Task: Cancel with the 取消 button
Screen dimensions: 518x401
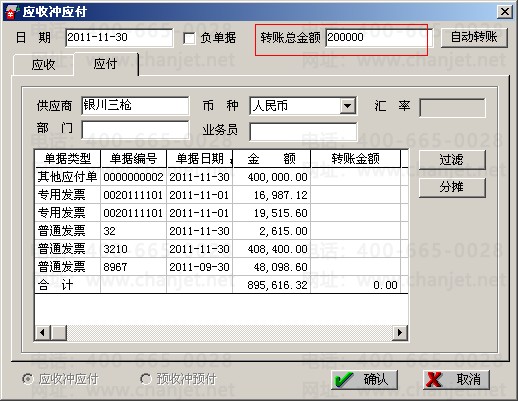Action: click(456, 379)
